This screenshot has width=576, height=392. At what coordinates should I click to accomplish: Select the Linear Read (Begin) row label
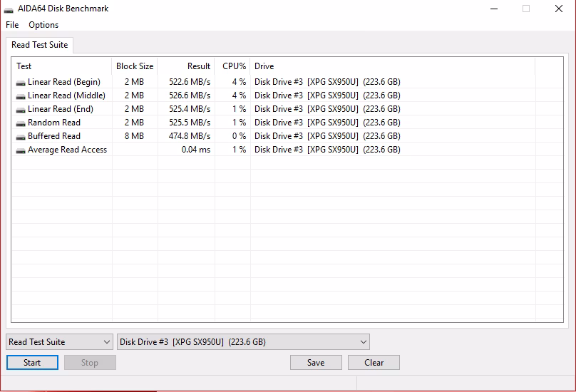64,82
